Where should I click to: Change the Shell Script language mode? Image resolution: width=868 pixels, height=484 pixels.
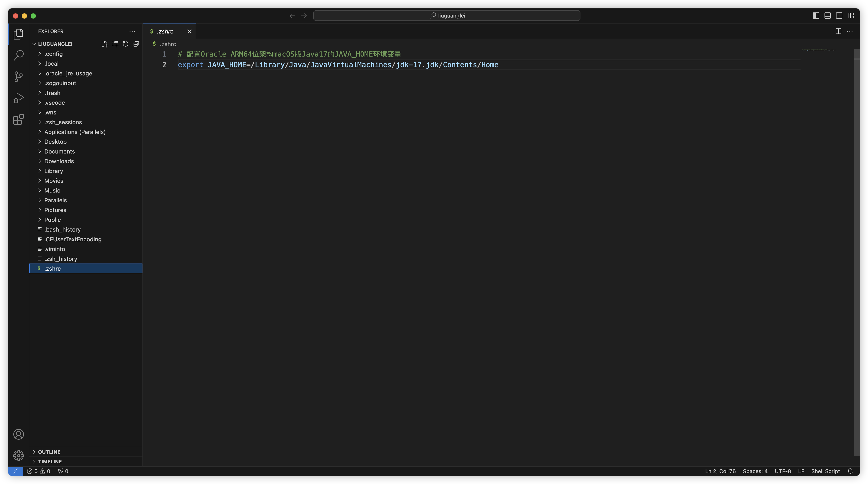[x=825, y=471]
